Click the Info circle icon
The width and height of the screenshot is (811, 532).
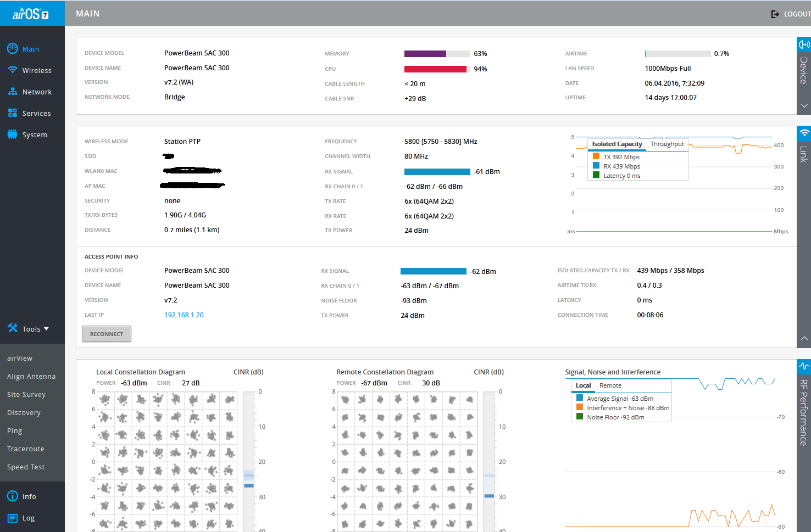[13, 496]
